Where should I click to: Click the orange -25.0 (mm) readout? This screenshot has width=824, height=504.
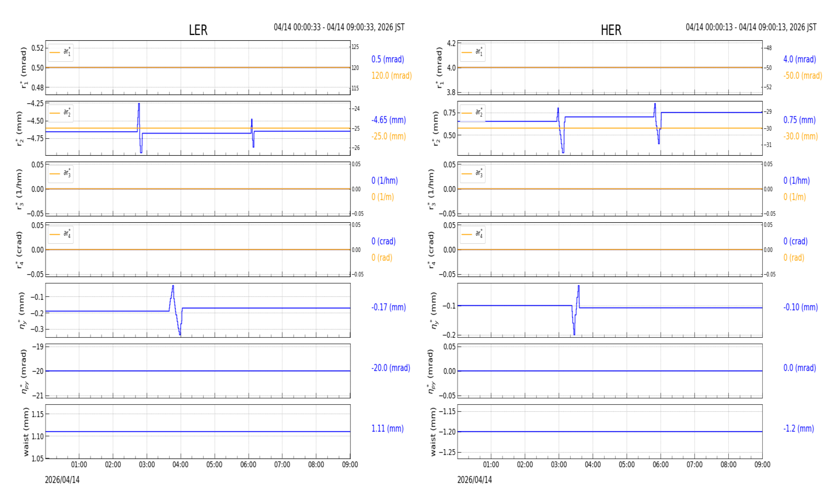tap(389, 136)
